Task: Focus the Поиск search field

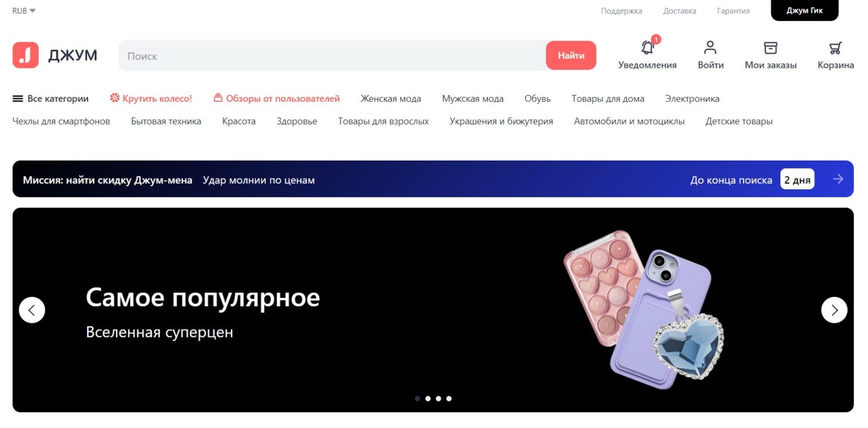Action: [x=332, y=55]
